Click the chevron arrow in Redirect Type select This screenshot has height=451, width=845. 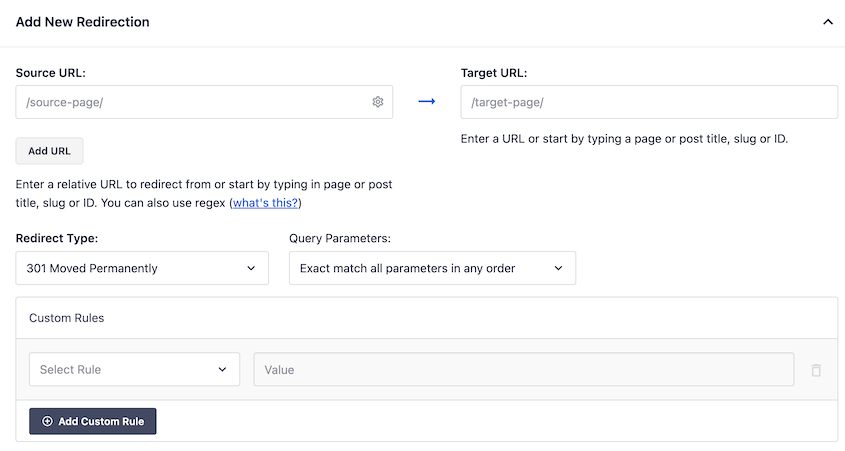click(x=251, y=268)
